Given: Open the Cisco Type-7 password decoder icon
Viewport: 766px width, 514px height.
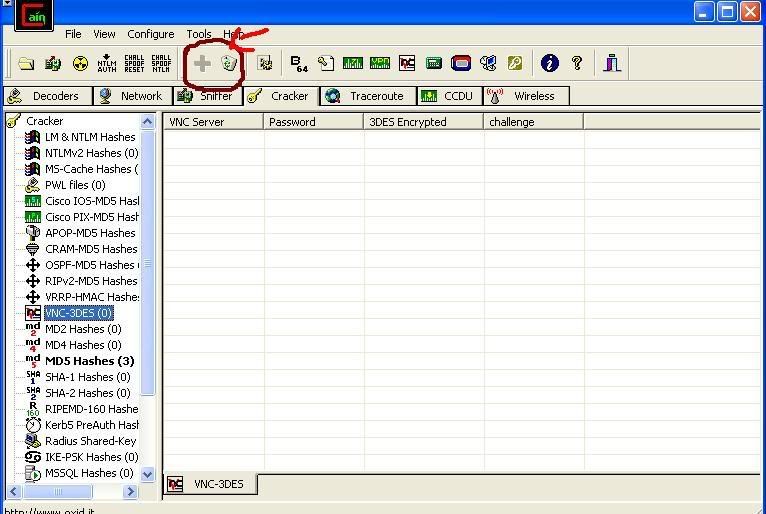Looking at the screenshot, I should (x=353, y=63).
